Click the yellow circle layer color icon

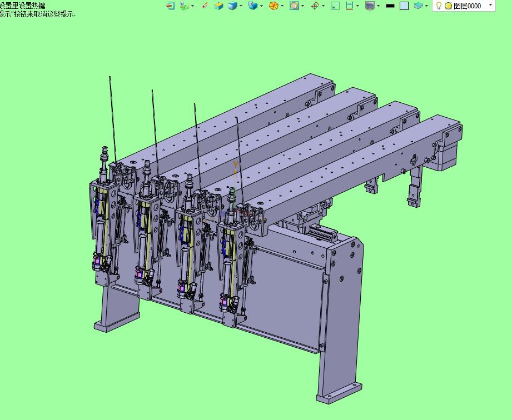tap(448, 6)
